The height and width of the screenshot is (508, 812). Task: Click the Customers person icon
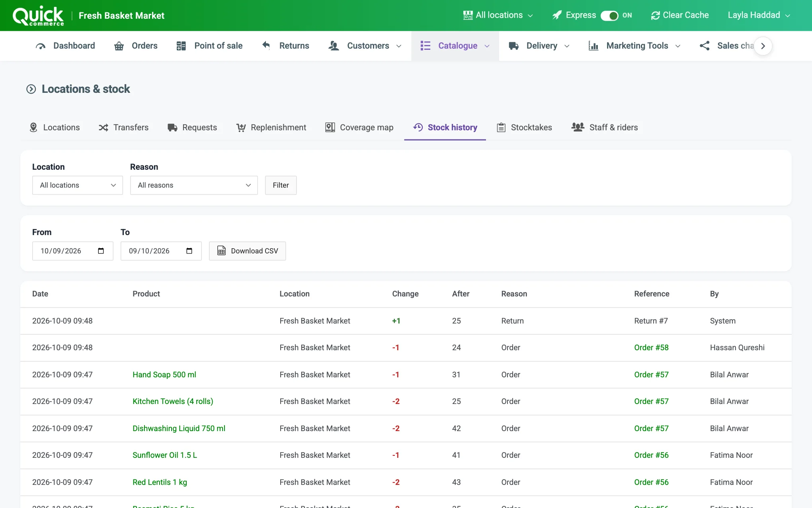point(334,46)
